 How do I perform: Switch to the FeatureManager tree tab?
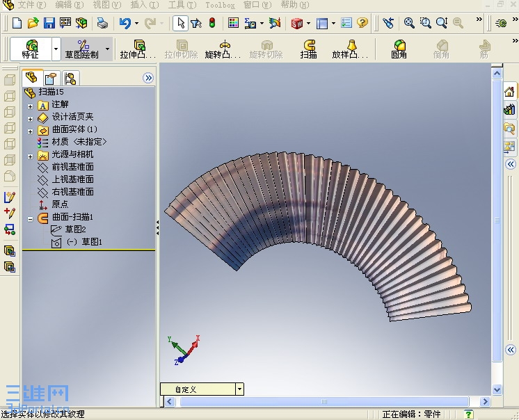(x=32, y=78)
